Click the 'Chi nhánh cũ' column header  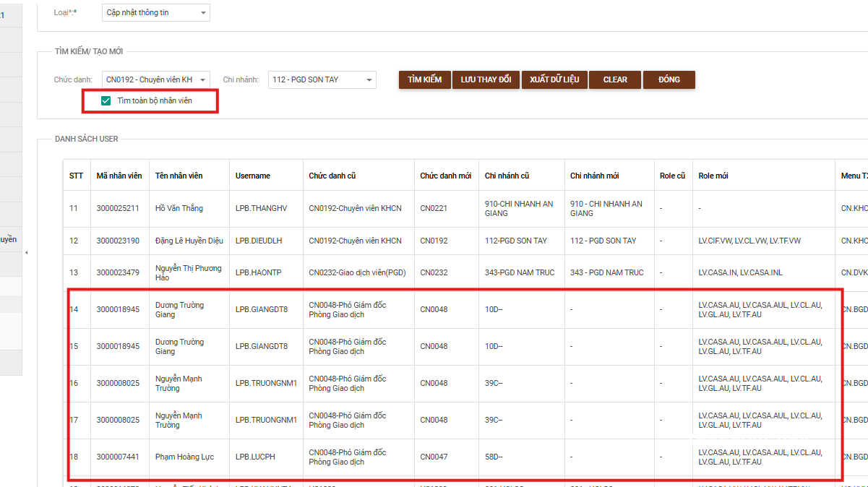coord(507,176)
